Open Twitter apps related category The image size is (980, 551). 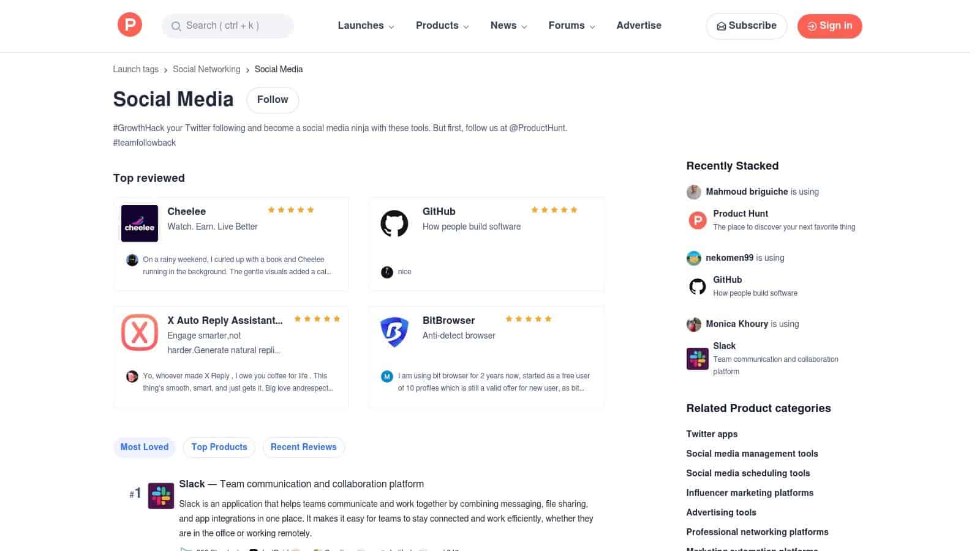(x=712, y=434)
